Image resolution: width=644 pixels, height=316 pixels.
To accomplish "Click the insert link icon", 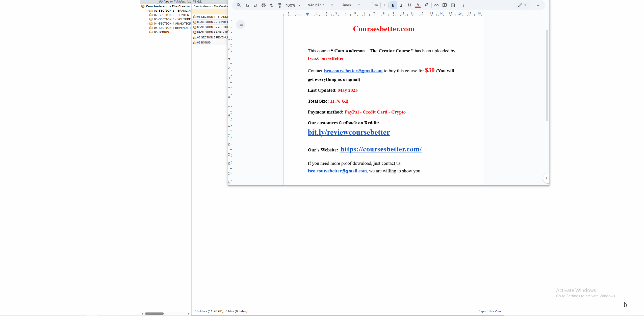I will (x=436, y=5).
